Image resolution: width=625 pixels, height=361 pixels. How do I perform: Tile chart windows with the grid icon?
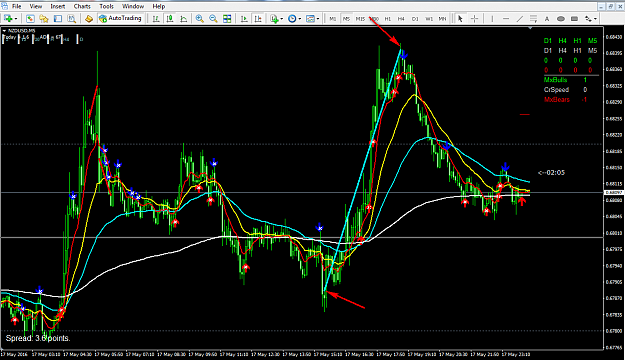pyautogui.click(x=227, y=18)
